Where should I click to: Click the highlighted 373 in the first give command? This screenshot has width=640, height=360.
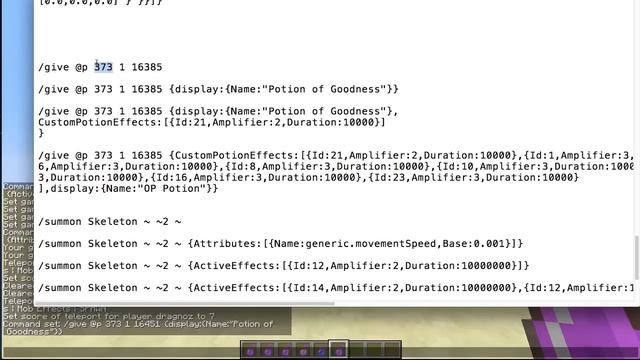(x=103, y=67)
